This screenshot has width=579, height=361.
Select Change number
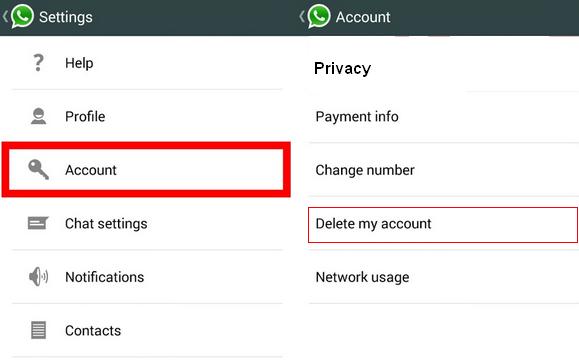coord(443,170)
